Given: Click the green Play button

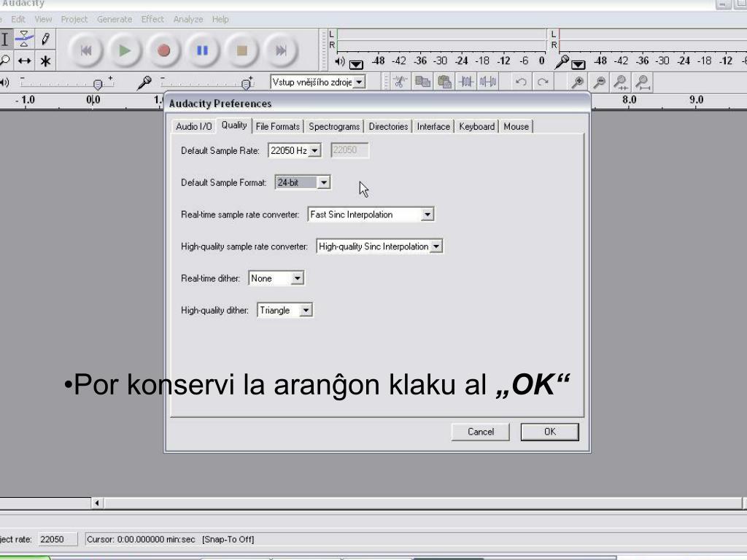Looking at the screenshot, I should coord(125,50).
